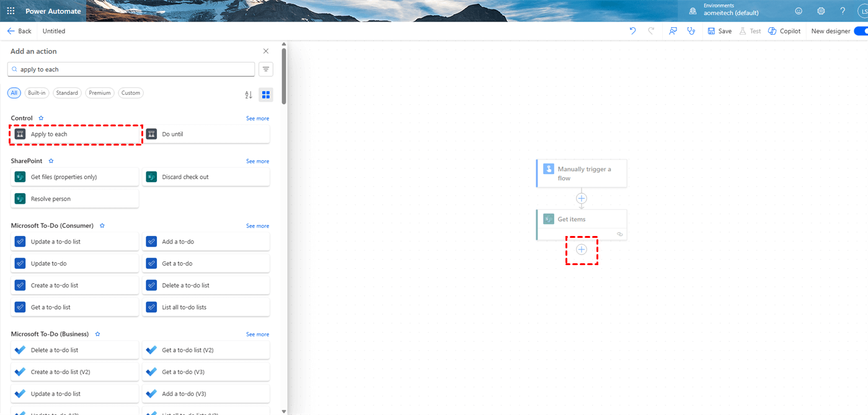Click the link icon on Get items card

(619, 234)
